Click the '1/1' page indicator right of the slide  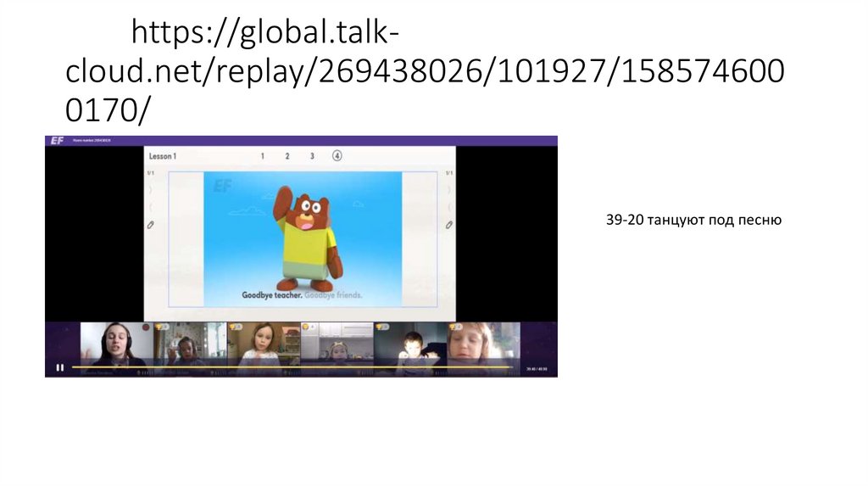pyautogui.click(x=449, y=173)
